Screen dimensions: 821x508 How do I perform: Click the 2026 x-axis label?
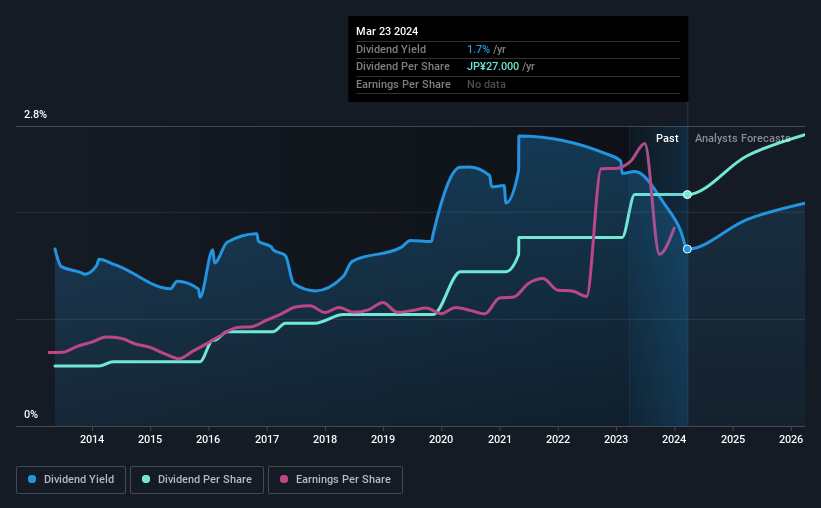[x=791, y=439]
